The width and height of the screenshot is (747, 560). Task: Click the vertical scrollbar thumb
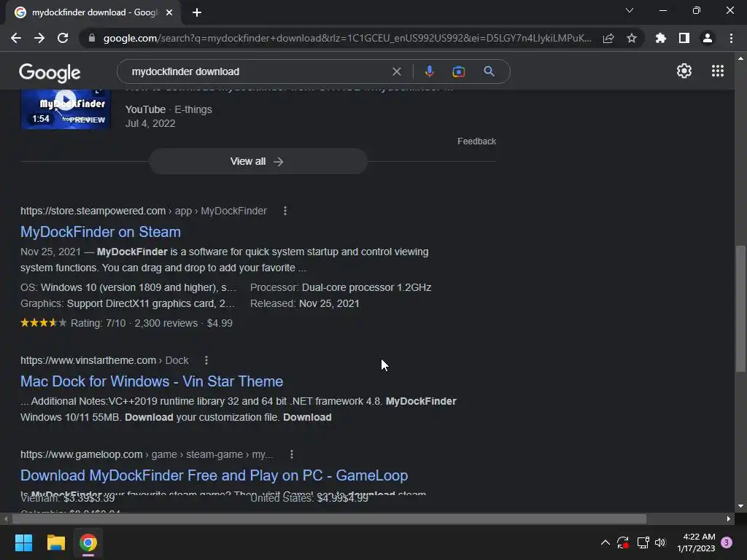pos(740,308)
